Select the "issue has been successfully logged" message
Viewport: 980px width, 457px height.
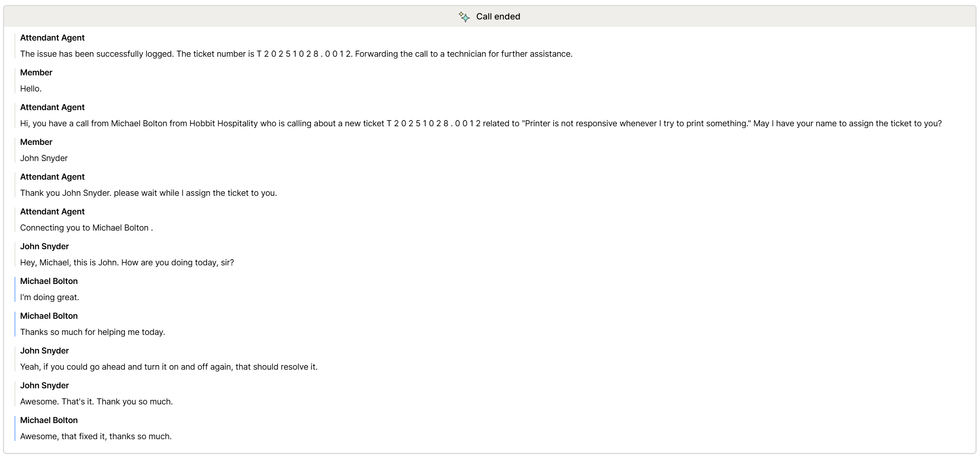click(x=296, y=54)
